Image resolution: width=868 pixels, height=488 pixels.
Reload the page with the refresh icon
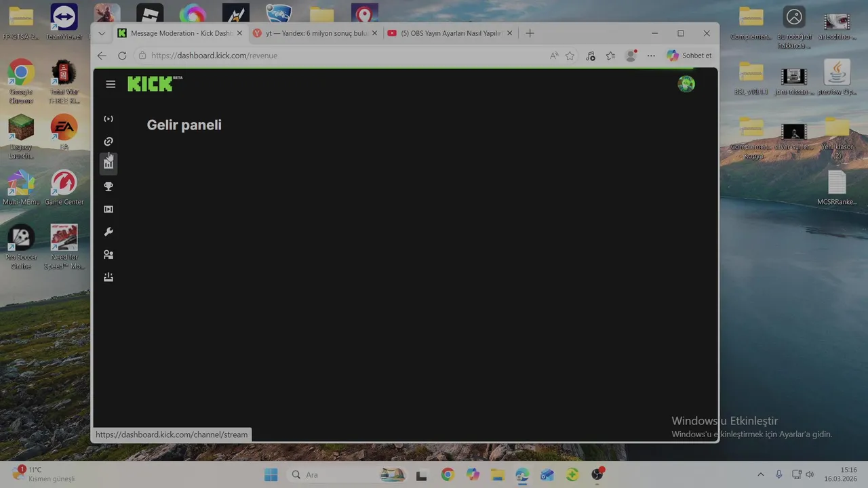[122, 56]
